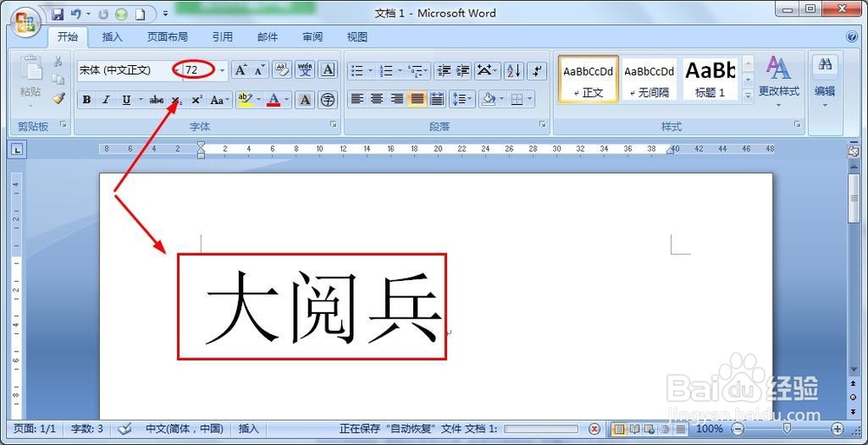Open the line spacing dropdown
This screenshot has width=868, height=445.
(x=463, y=99)
